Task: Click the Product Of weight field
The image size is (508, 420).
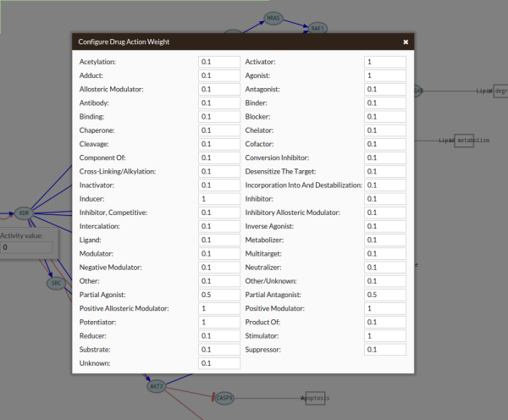Action: point(385,322)
